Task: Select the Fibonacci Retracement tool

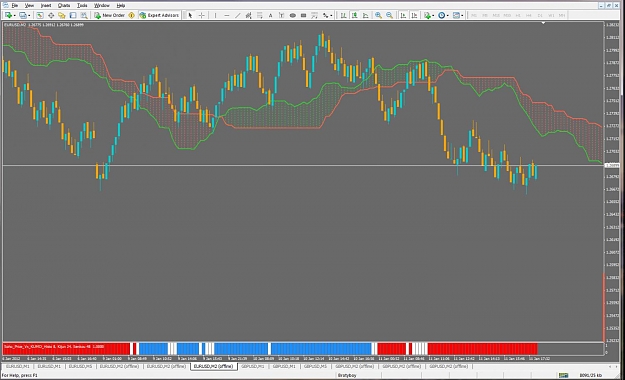Action: click(259, 15)
